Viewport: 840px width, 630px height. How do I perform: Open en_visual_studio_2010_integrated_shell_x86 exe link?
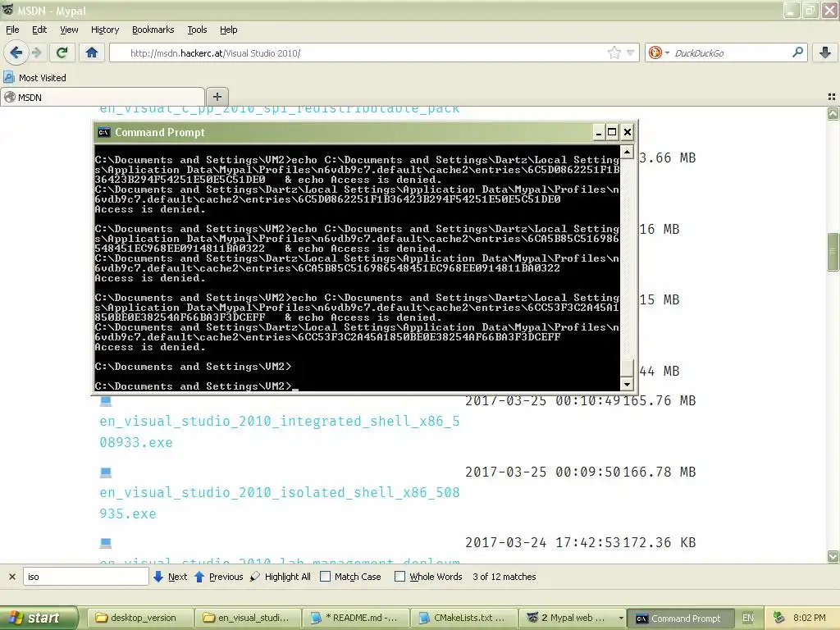coord(279,431)
